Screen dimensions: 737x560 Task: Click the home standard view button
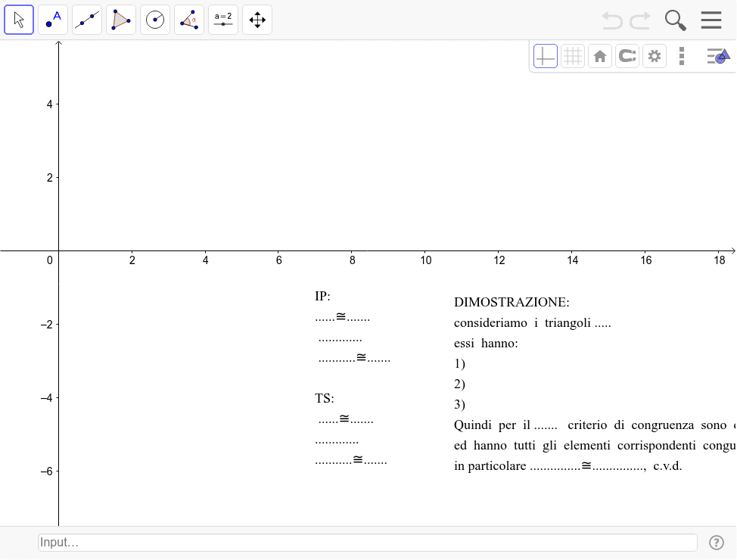click(x=600, y=57)
